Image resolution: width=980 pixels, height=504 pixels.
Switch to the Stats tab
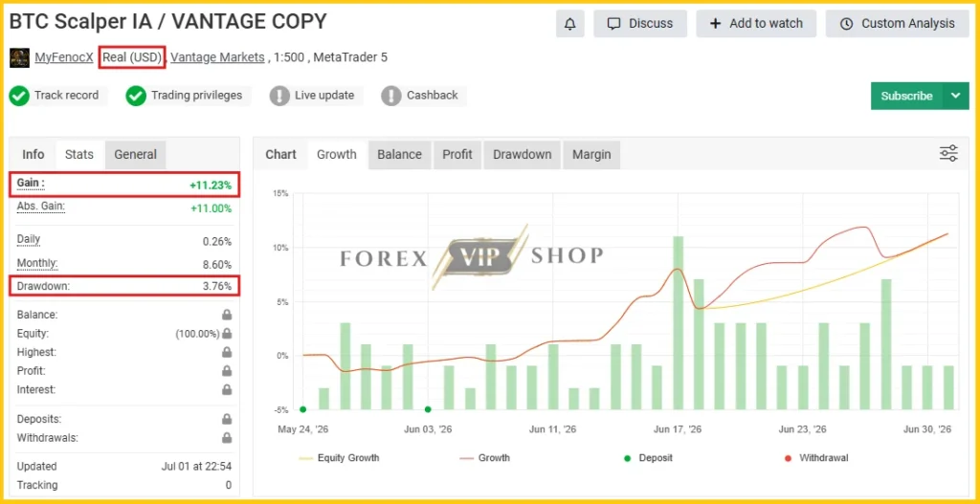click(x=79, y=154)
